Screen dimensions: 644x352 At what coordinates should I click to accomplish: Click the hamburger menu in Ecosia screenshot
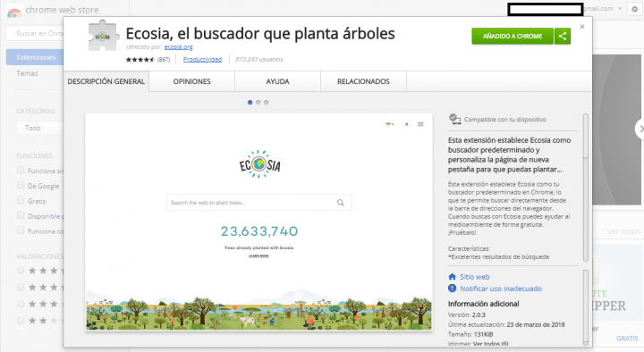(420, 124)
